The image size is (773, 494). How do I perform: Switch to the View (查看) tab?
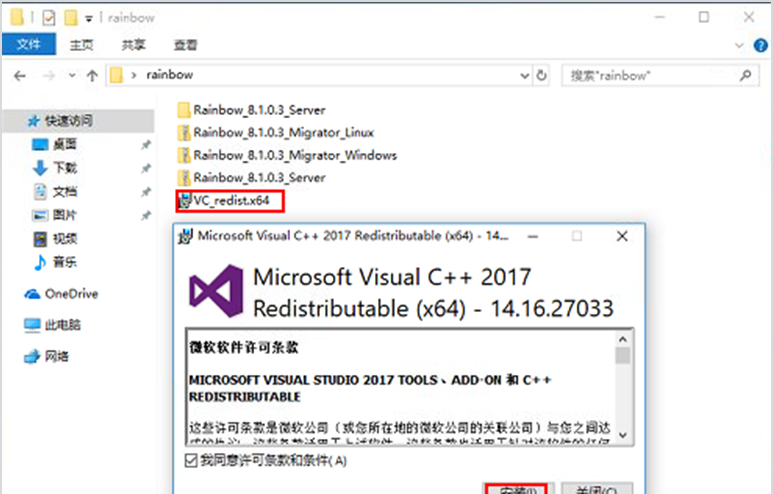(185, 45)
